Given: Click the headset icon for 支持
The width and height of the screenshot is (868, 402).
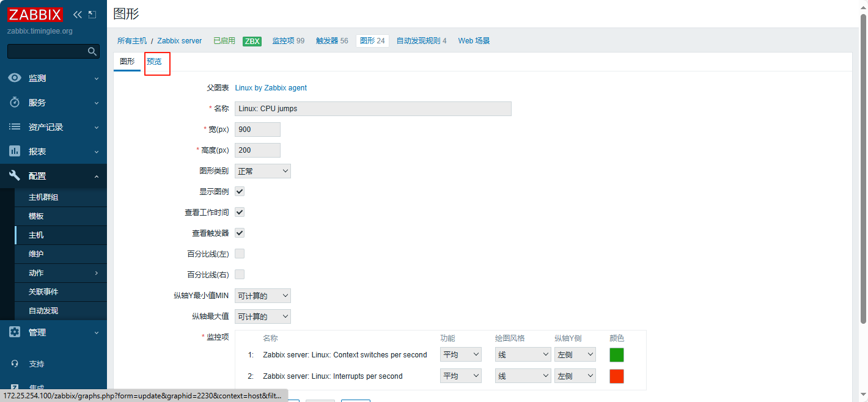Looking at the screenshot, I should [x=15, y=364].
